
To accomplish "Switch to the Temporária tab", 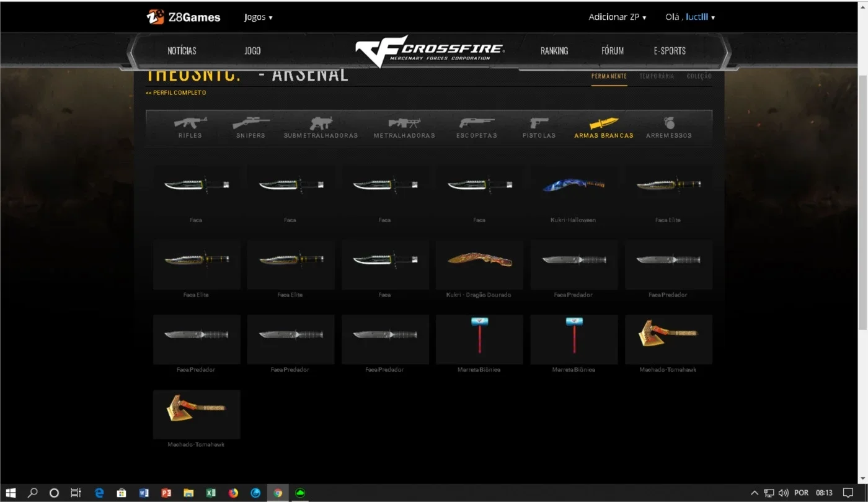I will tap(657, 76).
